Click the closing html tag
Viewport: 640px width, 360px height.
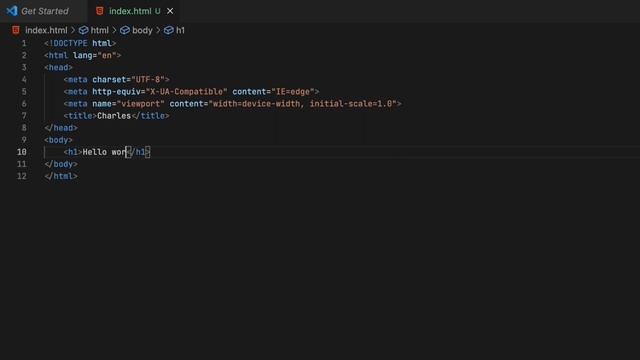click(61, 176)
